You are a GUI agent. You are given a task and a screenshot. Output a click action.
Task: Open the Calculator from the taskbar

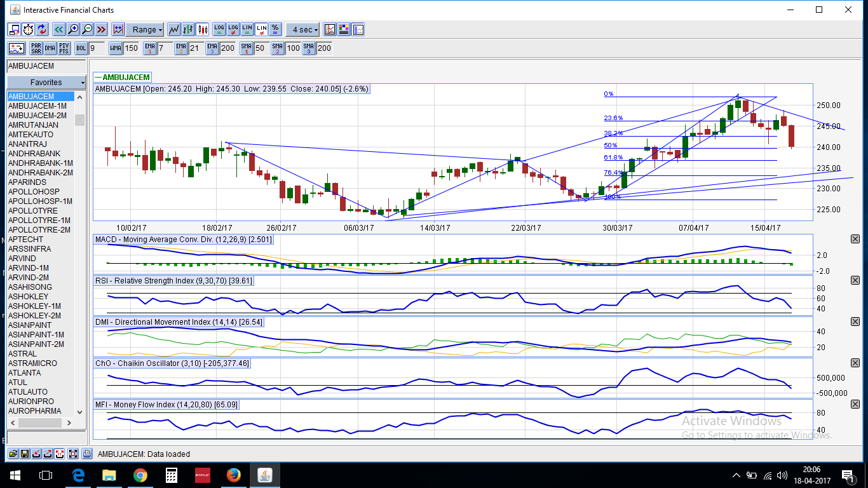pyautogui.click(x=172, y=475)
